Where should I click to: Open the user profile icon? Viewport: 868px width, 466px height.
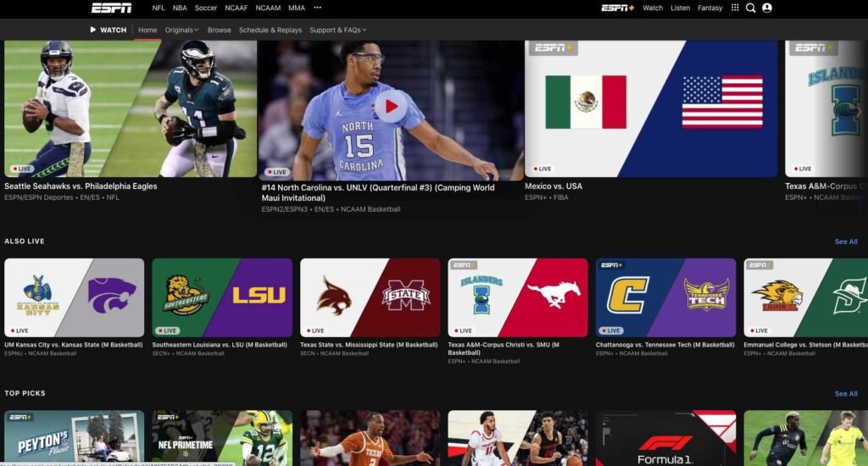coord(766,8)
